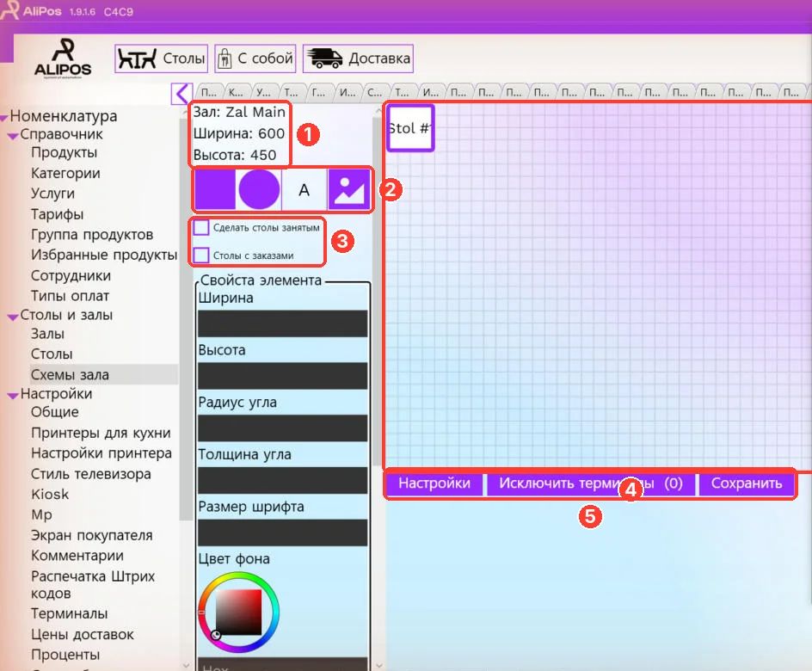The height and width of the screenshot is (671, 812).
Task: Go to Типы оплат in sidebar
Action: tap(70, 296)
